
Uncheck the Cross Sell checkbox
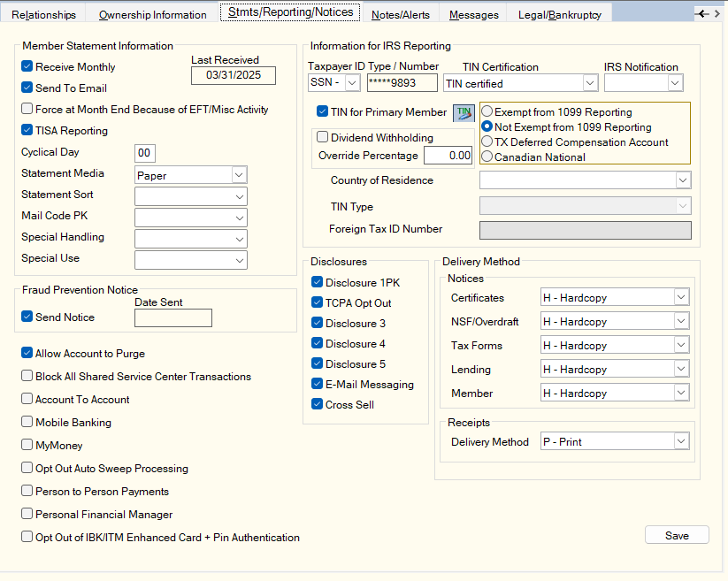point(317,404)
